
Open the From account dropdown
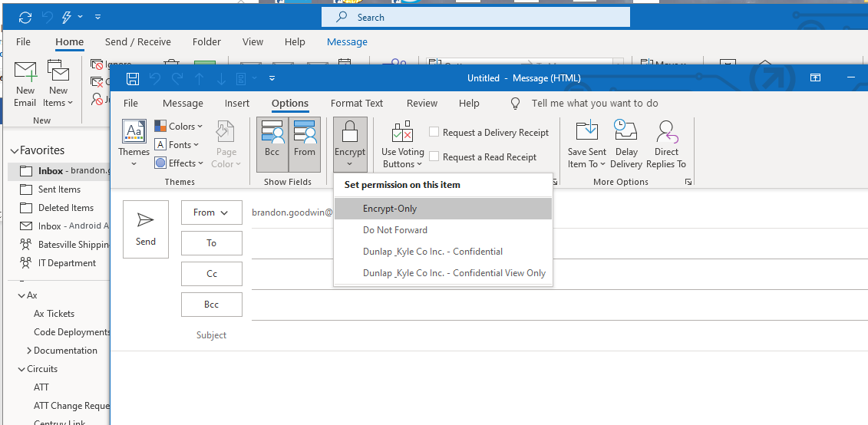coord(212,212)
